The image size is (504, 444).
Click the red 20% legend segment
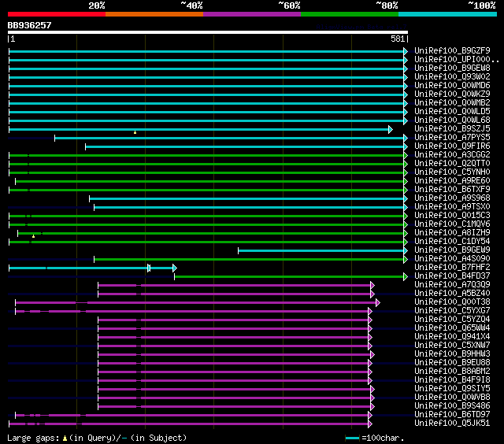(56, 14)
